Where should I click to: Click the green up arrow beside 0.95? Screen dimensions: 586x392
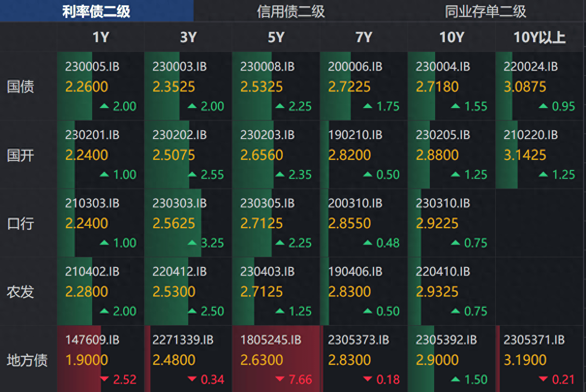(x=544, y=106)
